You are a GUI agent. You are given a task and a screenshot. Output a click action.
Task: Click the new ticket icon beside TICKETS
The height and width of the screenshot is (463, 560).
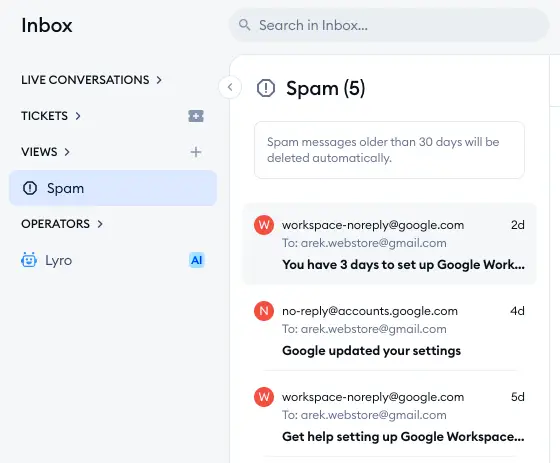coord(196,116)
